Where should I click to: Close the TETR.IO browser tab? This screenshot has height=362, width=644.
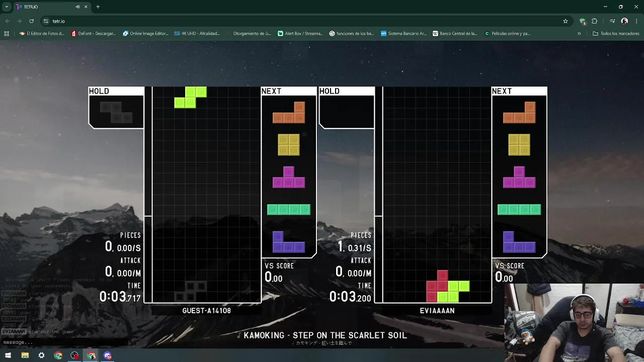pyautogui.click(x=86, y=7)
